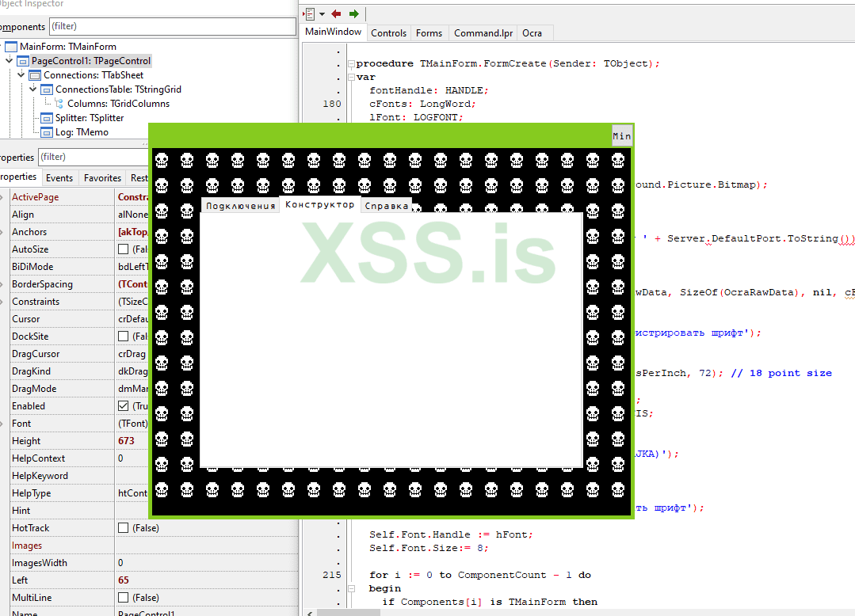This screenshot has height=616, width=855.
Task: Click Min button in green window
Action: [x=621, y=136]
